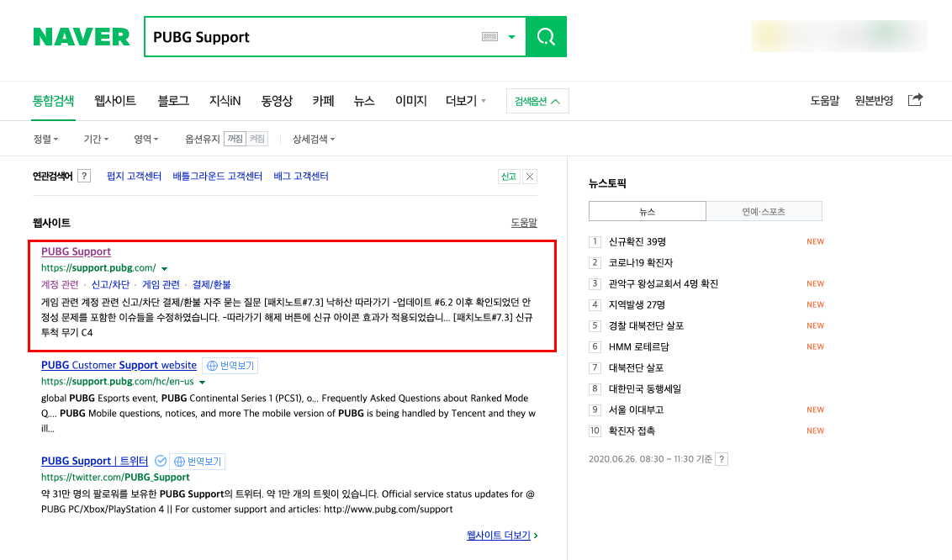The width and height of the screenshot is (952, 560).
Task: Open the 기간 dropdown
Action: 96,139
